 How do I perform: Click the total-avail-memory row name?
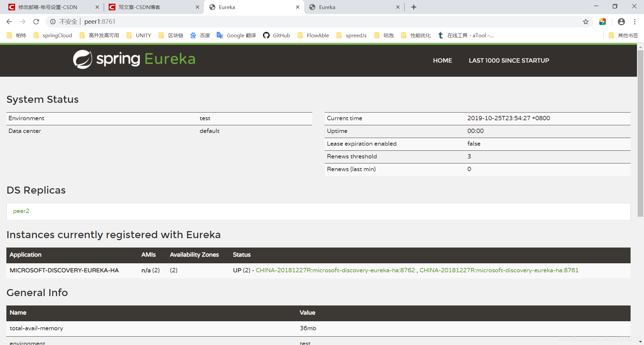pyautogui.click(x=36, y=328)
